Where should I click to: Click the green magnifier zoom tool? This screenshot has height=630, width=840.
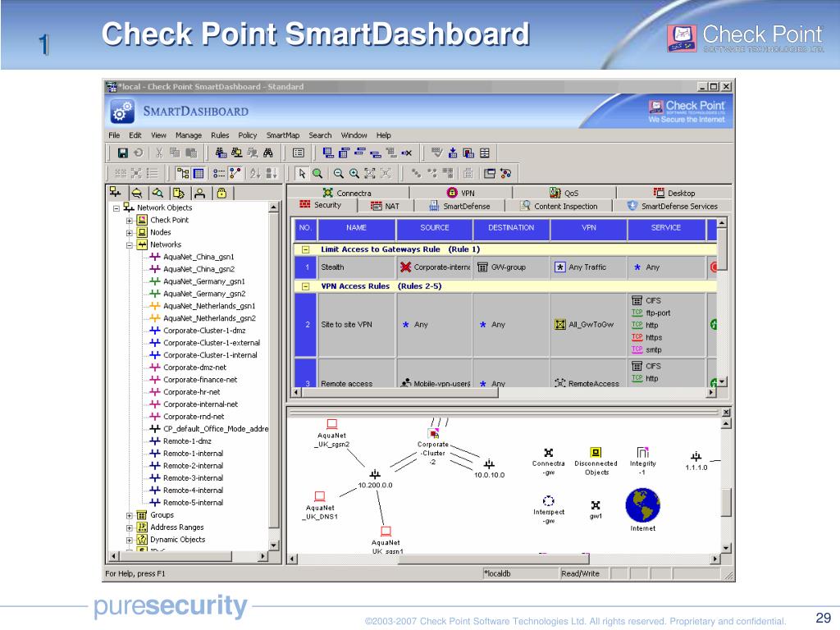[317, 173]
